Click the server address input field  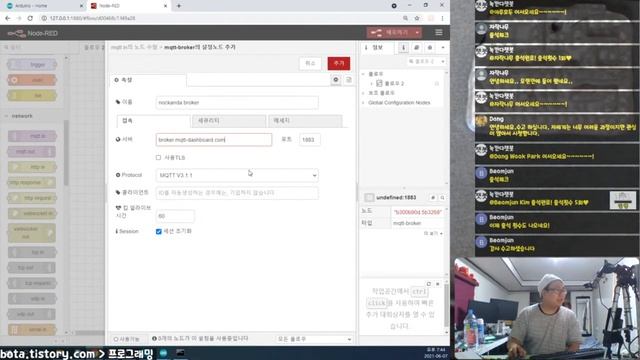coord(214,140)
